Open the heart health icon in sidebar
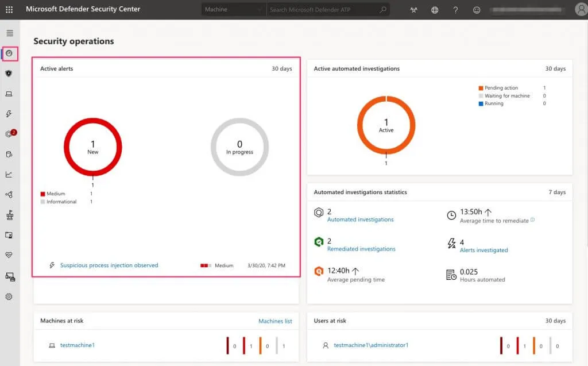 [x=9, y=255]
